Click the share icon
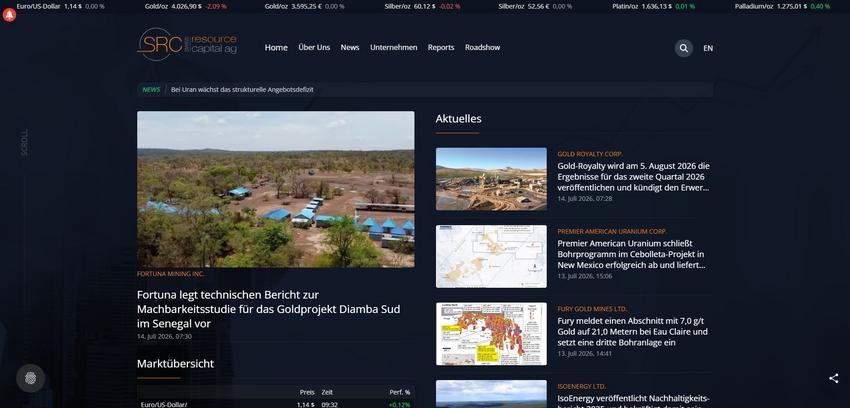 [x=834, y=378]
